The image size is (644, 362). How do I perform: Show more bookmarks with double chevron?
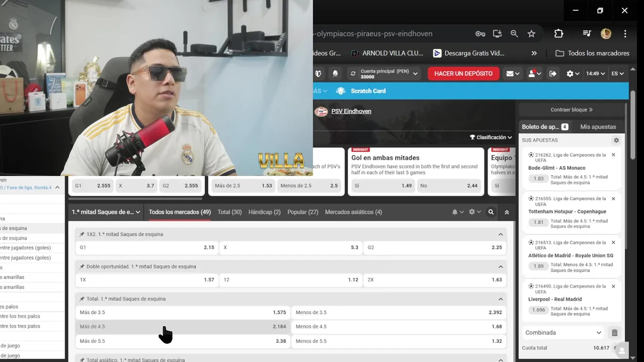[534, 53]
